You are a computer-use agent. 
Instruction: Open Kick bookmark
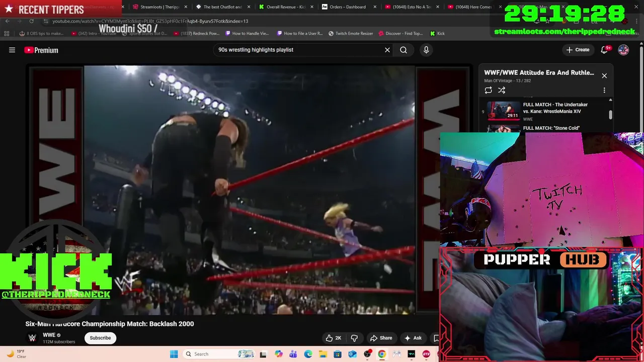pos(437,34)
